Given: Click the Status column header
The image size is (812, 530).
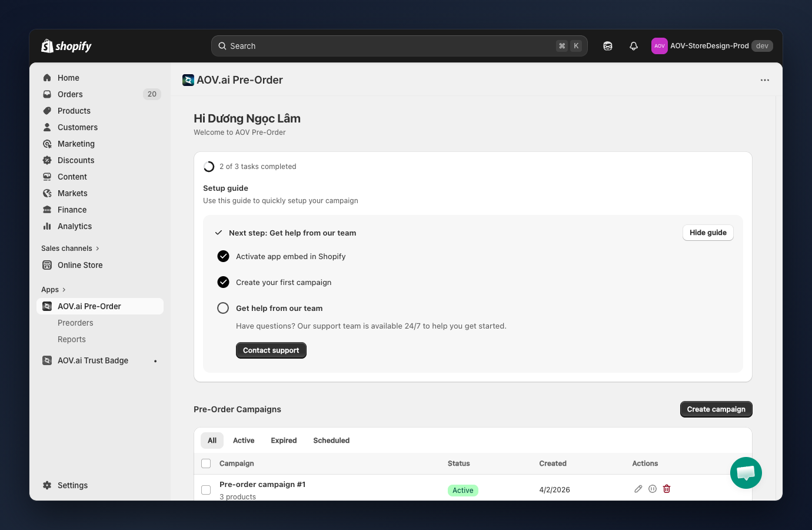Looking at the screenshot, I should (459, 463).
